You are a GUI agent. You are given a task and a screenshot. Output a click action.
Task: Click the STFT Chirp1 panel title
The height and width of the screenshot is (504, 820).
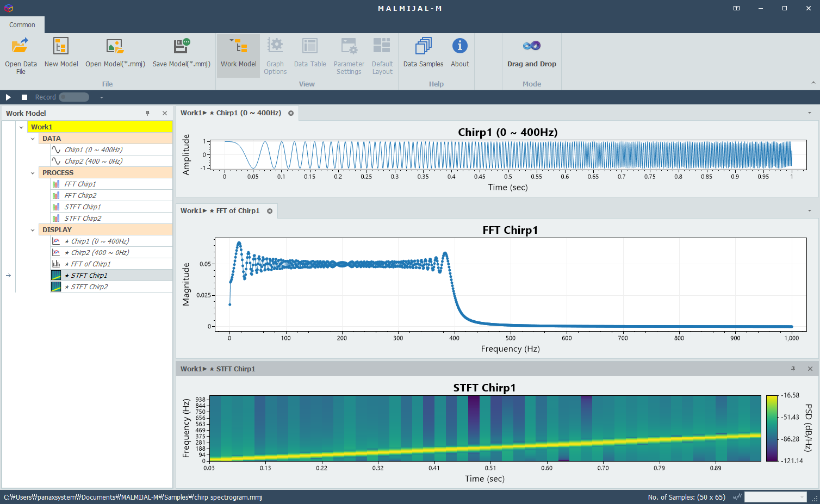tap(218, 369)
